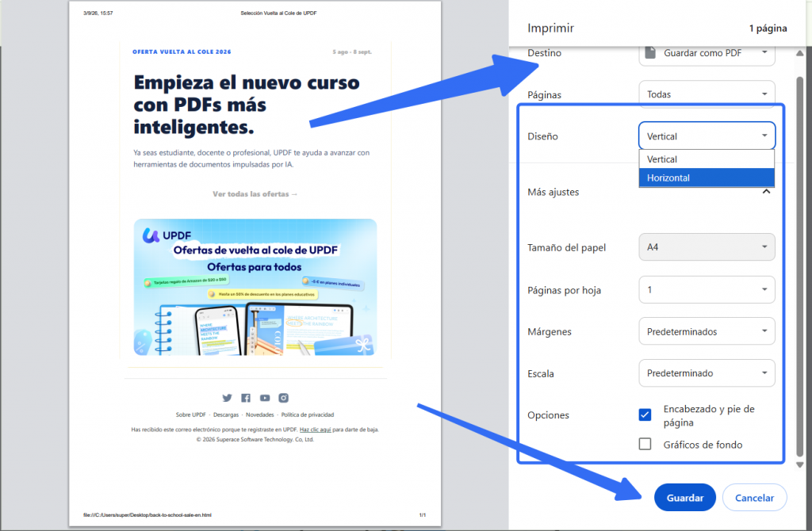Choose the Horizontal layout option
This screenshot has width=812, height=531.
click(707, 178)
